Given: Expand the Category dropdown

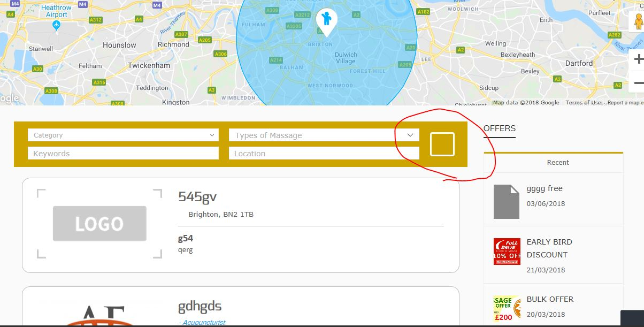Looking at the screenshot, I should pyautogui.click(x=123, y=135).
